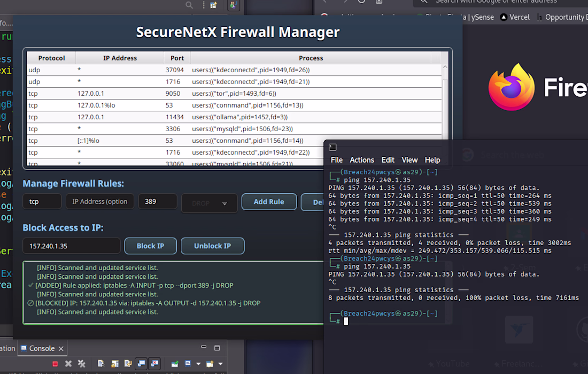Open the Help menu in the terminal
588x374 pixels.
(x=432, y=160)
